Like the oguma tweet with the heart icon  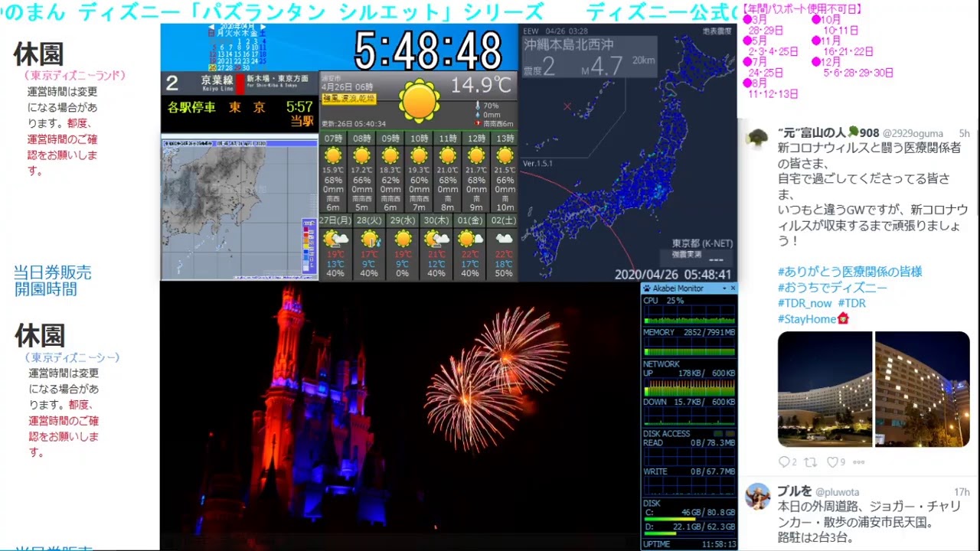[832, 462]
